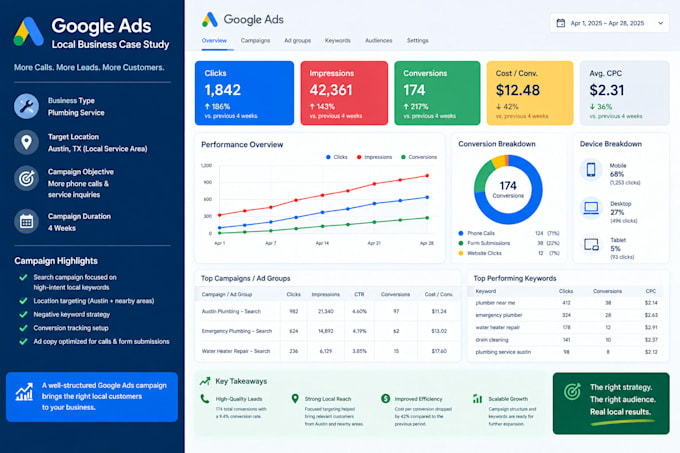Sort by the CTR column header
680x453 pixels.
click(x=359, y=294)
